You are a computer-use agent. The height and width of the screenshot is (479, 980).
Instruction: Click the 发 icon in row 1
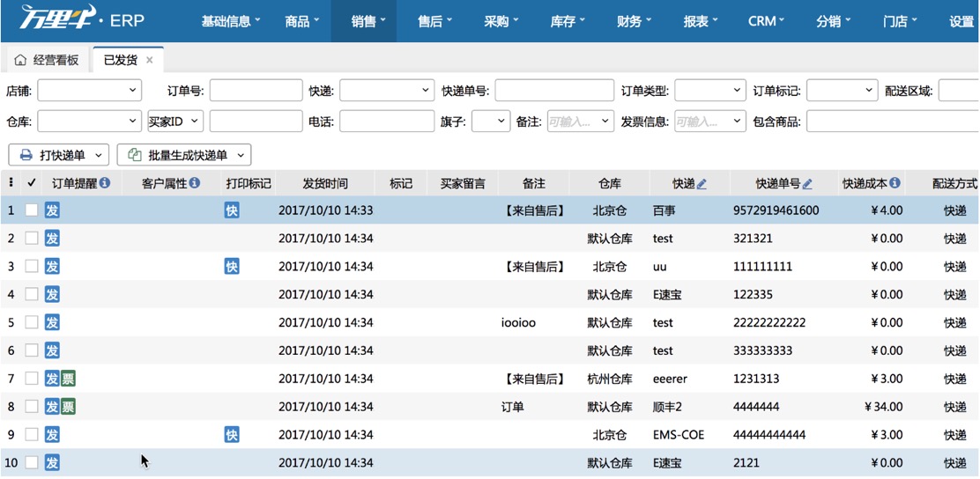point(52,210)
